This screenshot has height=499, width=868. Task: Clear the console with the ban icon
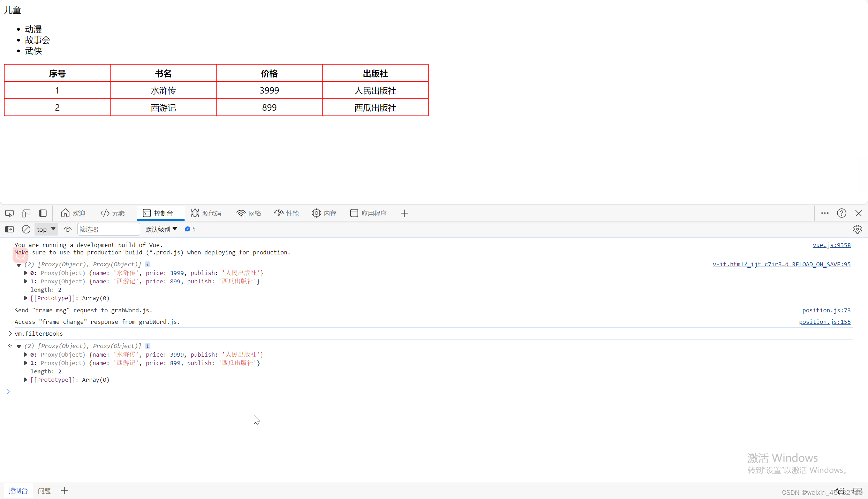pos(26,229)
